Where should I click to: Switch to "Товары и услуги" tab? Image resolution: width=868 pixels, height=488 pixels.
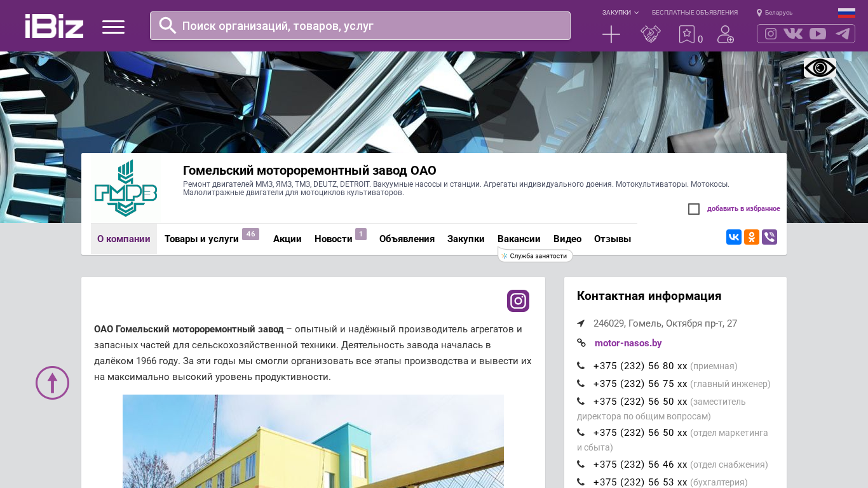tap(201, 239)
